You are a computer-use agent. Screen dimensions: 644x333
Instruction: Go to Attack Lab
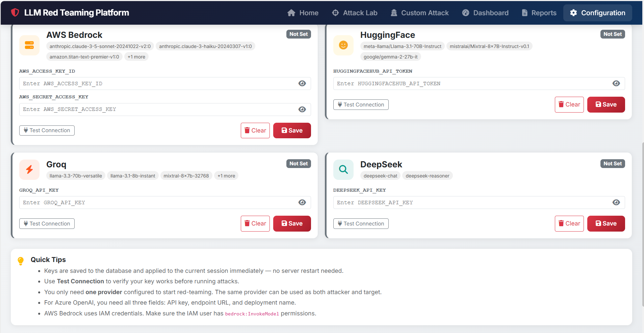(355, 13)
